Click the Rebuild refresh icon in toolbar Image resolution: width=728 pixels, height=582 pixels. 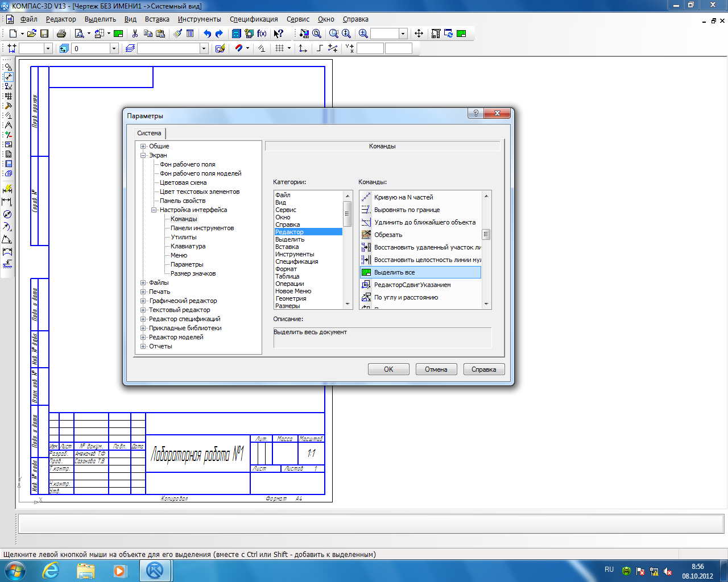click(x=449, y=34)
